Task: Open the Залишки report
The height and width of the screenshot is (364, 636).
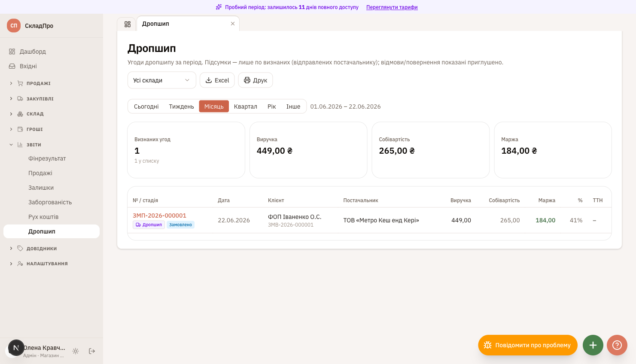Action: click(52, 188)
